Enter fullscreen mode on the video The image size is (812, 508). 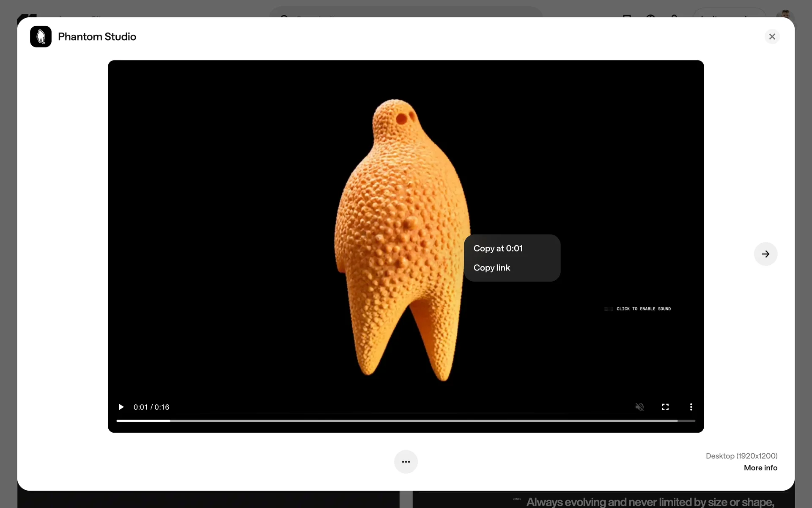click(x=665, y=407)
